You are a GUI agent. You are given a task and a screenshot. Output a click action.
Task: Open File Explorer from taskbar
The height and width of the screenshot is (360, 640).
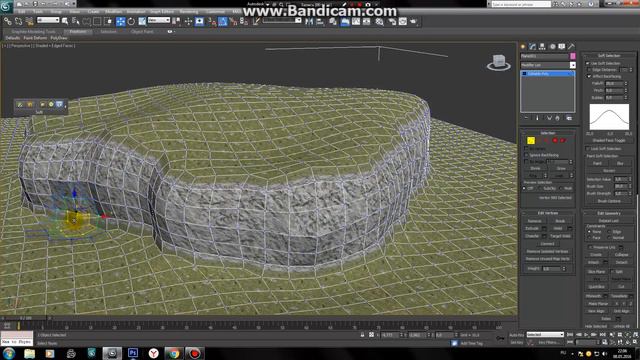29,353
